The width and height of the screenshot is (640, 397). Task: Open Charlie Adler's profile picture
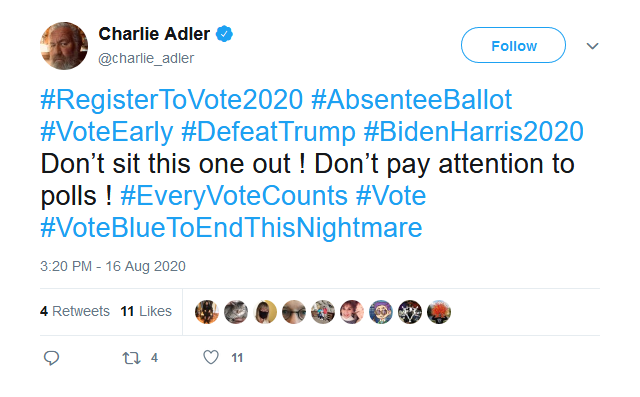[64, 46]
